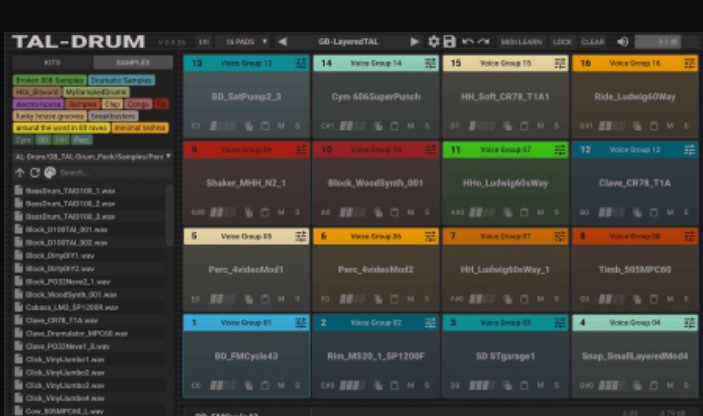Viewport: 703px width, 416px height.
Task: Expand the sample folder path dropdown
Action: 168,156
